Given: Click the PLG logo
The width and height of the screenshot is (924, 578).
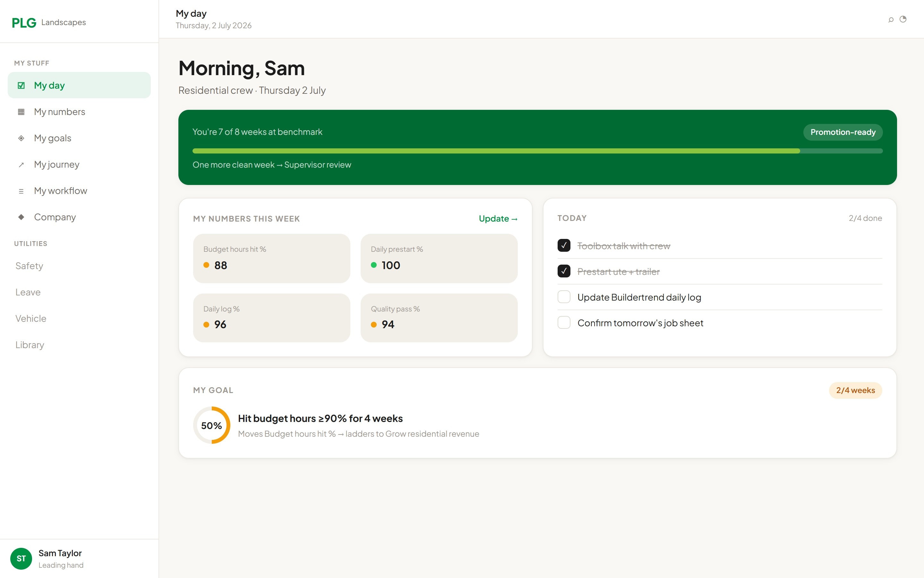Looking at the screenshot, I should point(24,22).
